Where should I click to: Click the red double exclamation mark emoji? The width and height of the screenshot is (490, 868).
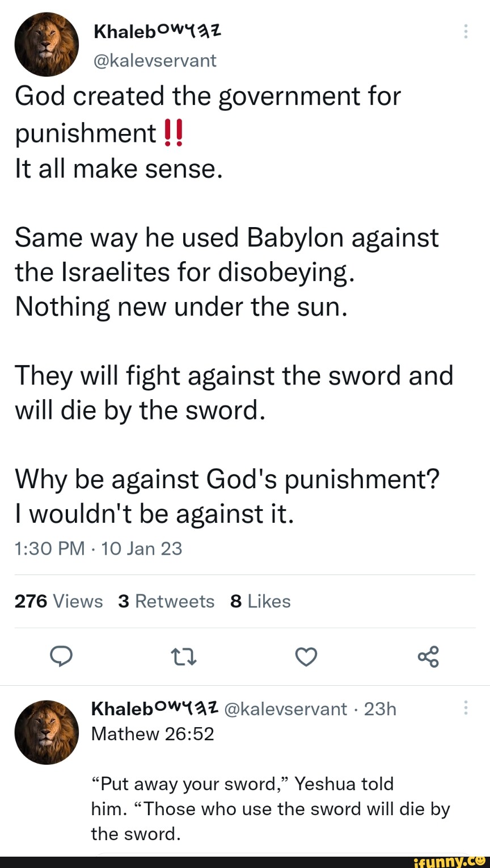click(173, 134)
